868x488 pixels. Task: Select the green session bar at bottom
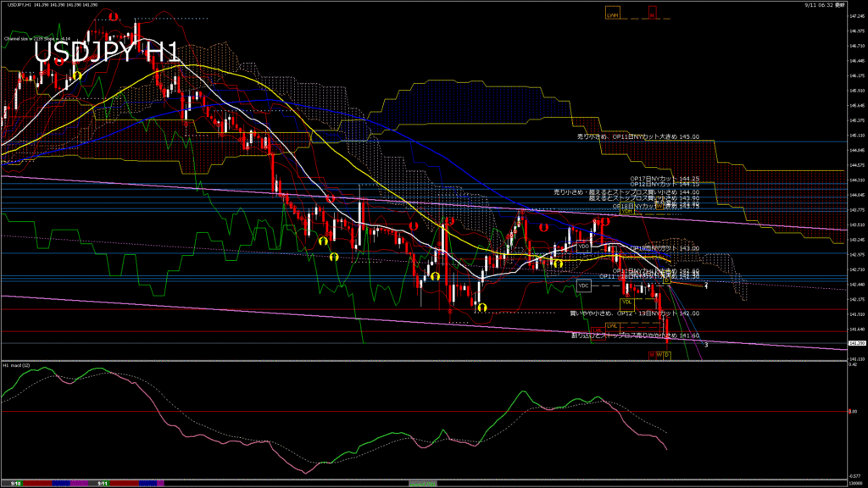(424, 483)
